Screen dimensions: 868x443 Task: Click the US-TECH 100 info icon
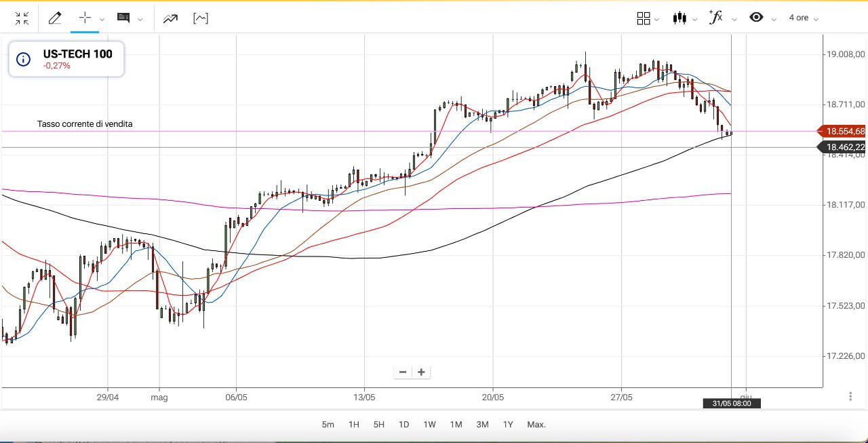click(x=24, y=60)
